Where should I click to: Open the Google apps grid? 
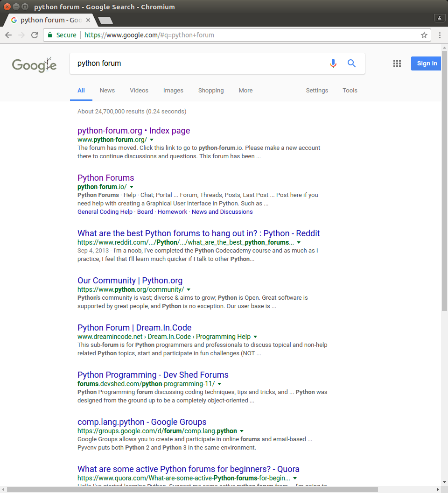click(x=397, y=63)
